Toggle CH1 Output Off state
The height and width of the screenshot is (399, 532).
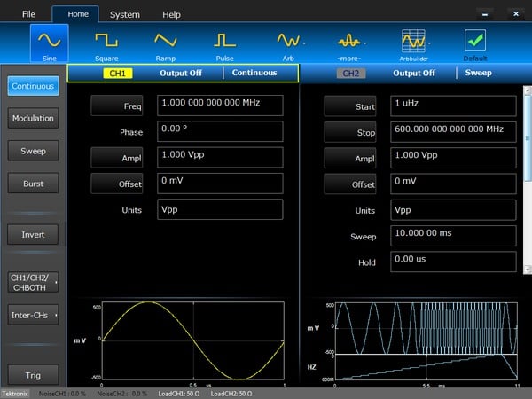click(x=185, y=73)
